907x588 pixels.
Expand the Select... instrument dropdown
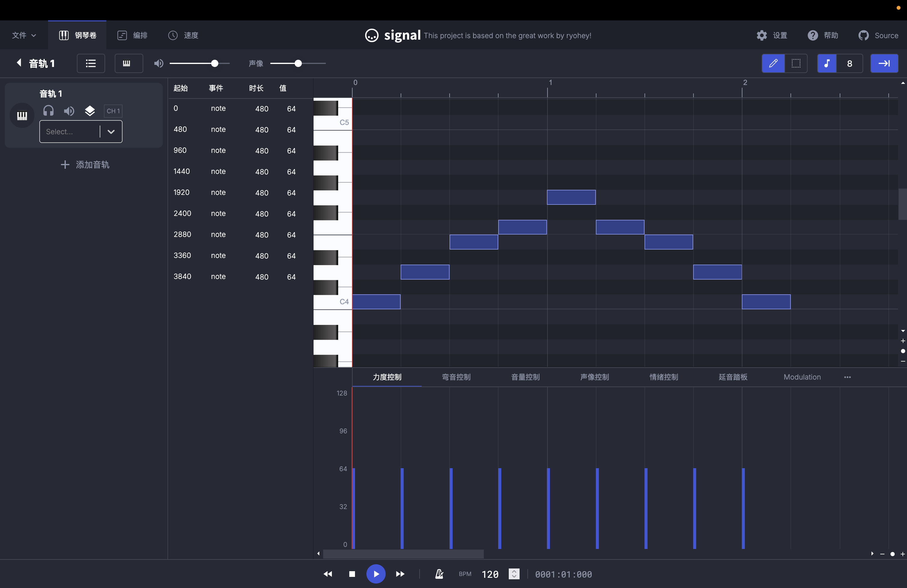coord(111,132)
